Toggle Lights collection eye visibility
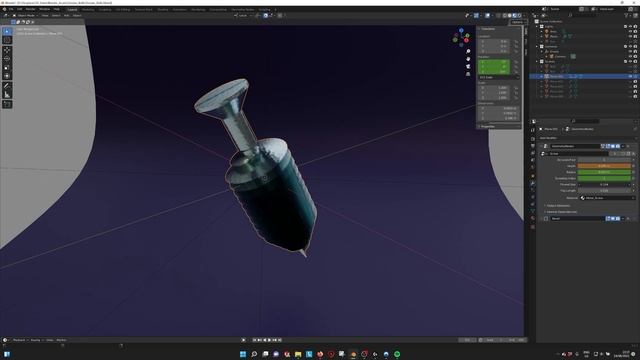The image size is (640, 360). click(x=630, y=27)
